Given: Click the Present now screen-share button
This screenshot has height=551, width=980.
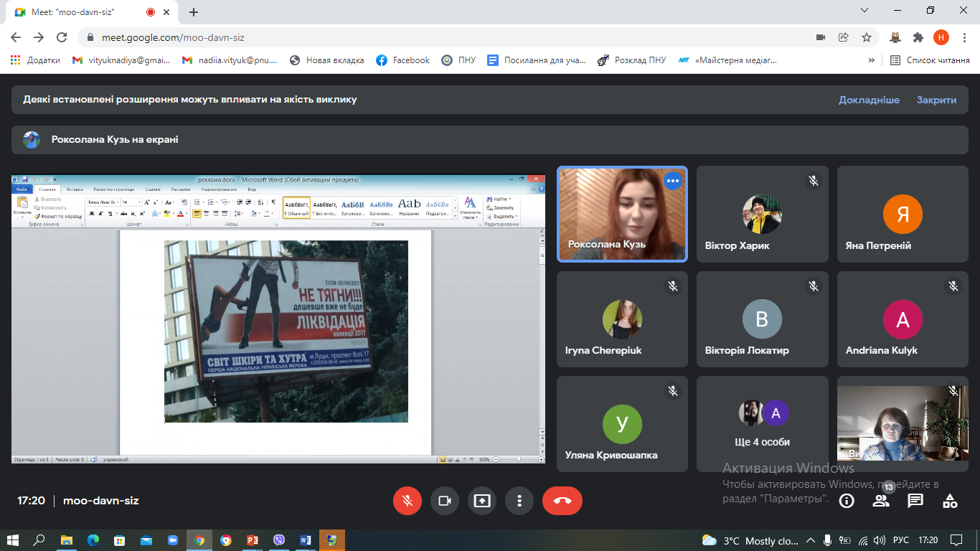Looking at the screenshot, I should [x=482, y=501].
